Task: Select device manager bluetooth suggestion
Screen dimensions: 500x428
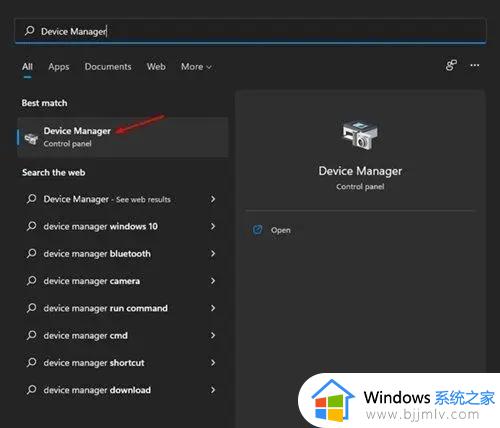Action: point(123,254)
